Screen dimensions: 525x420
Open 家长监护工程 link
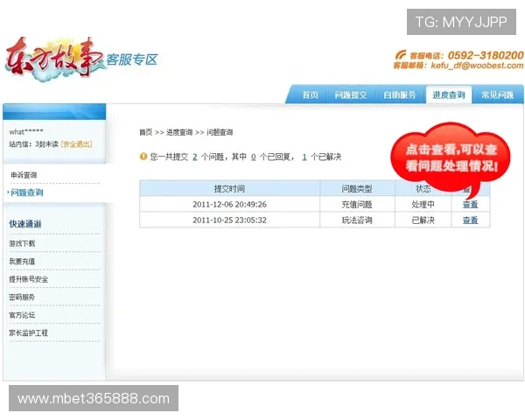pyautogui.click(x=29, y=332)
